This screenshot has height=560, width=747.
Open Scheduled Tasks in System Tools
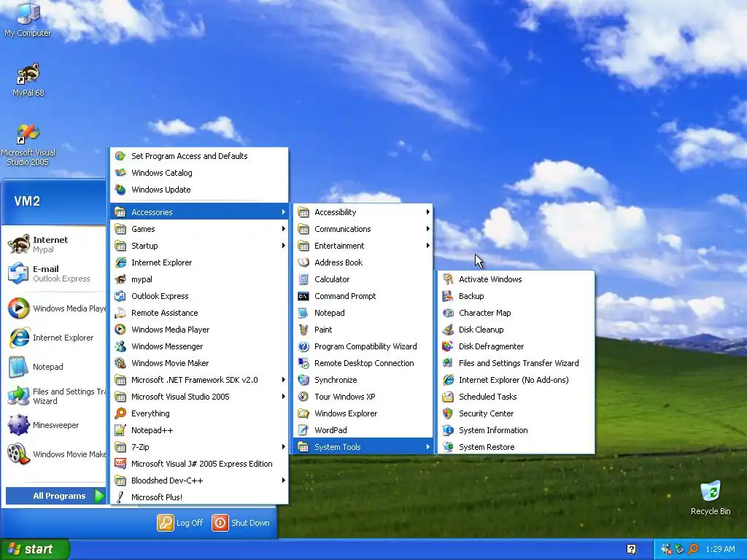pos(516,397)
